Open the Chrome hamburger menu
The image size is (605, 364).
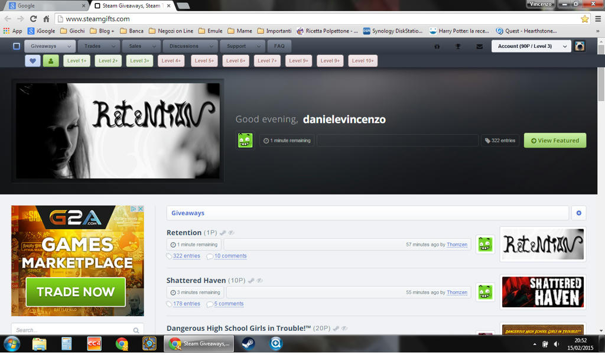[x=598, y=18]
